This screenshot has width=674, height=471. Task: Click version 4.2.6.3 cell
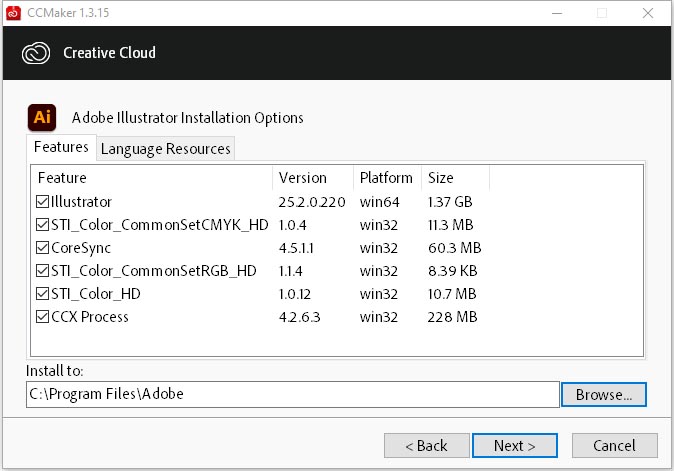click(x=300, y=317)
